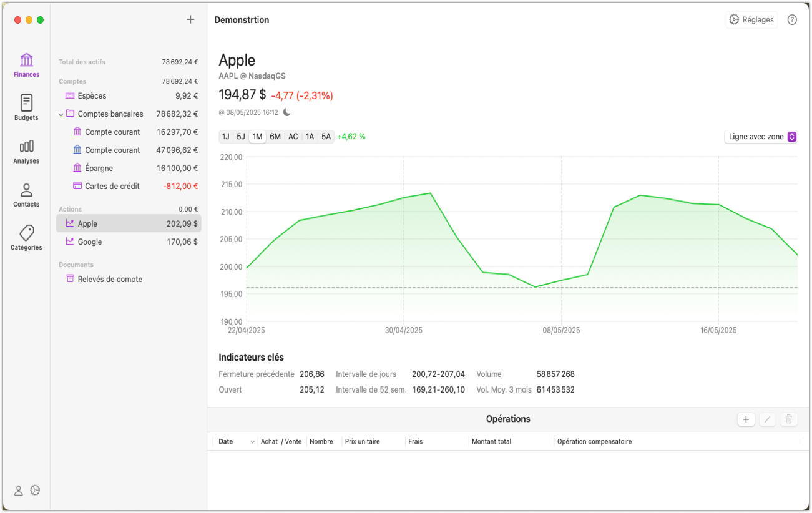Viewport: 812px width, 513px height.
Task: Click the Total des actifs amount
Action: [x=180, y=62]
